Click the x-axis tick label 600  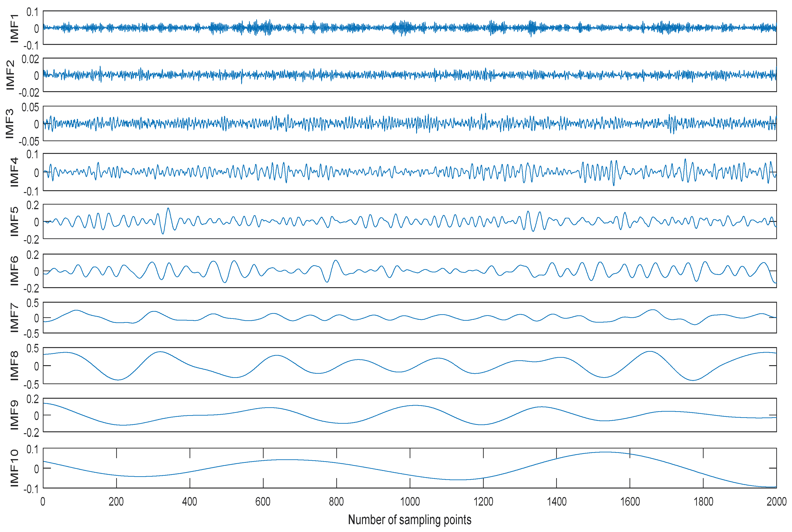coord(263,501)
